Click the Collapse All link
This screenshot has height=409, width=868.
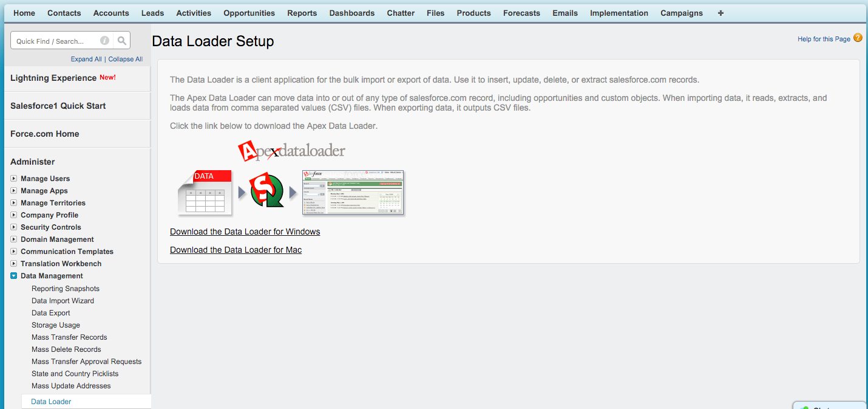[126, 59]
